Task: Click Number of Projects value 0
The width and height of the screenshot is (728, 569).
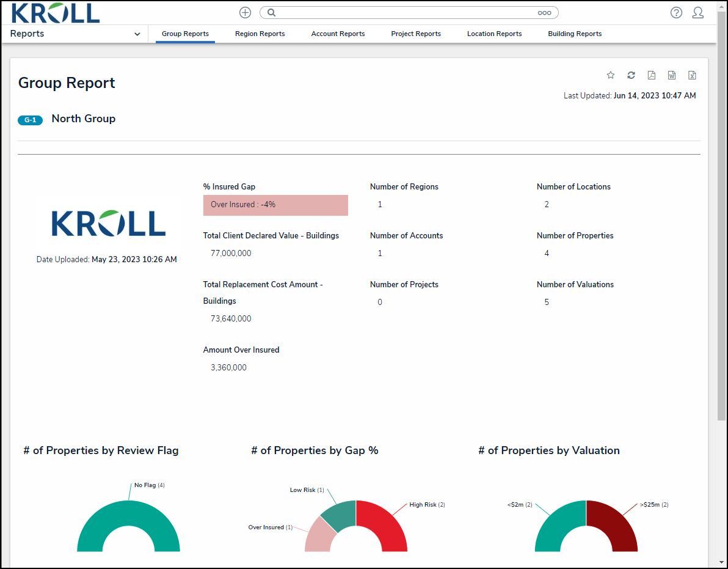Action: (380, 303)
